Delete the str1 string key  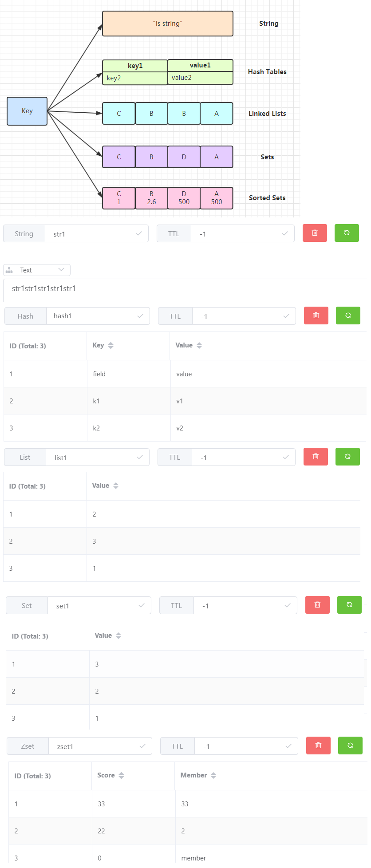pos(315,233)
